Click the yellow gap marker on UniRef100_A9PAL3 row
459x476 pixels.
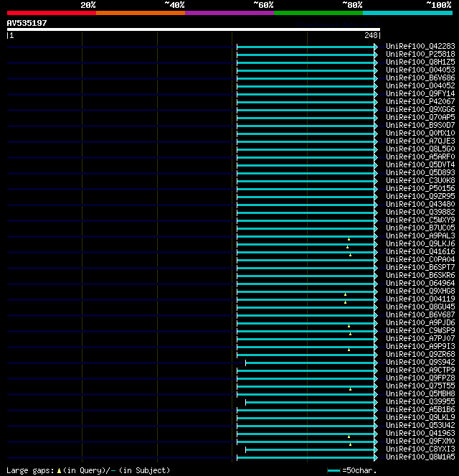349,239
